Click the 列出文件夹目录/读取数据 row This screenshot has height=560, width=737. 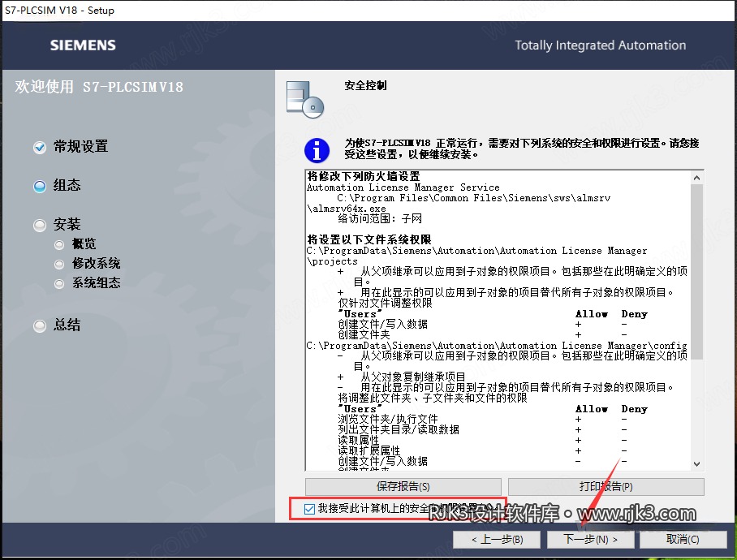(x=398, y=429)
